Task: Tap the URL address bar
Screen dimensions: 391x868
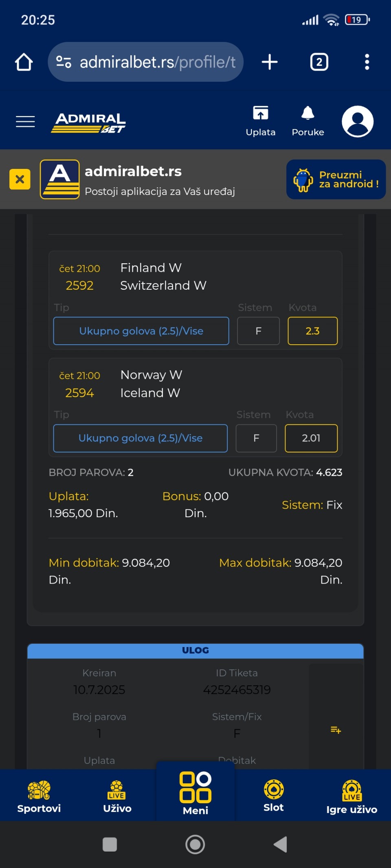Action: (146, 62)
